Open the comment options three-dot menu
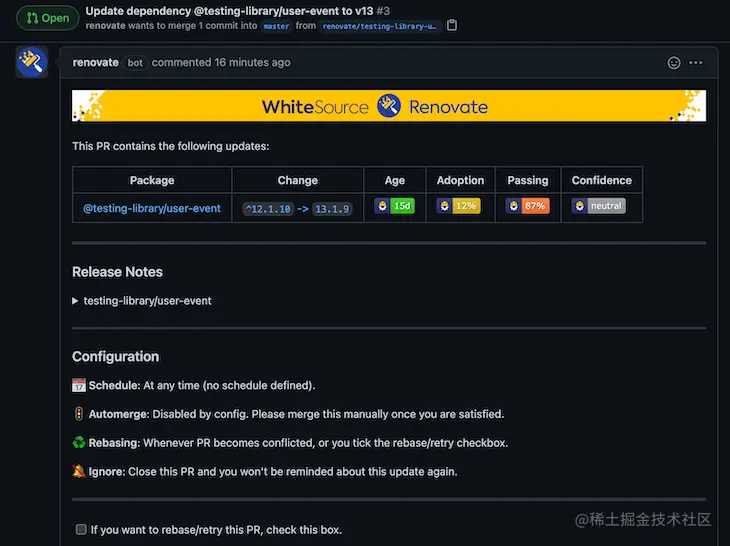The height and width of the screenshot is (546, 730). (696, 63)
